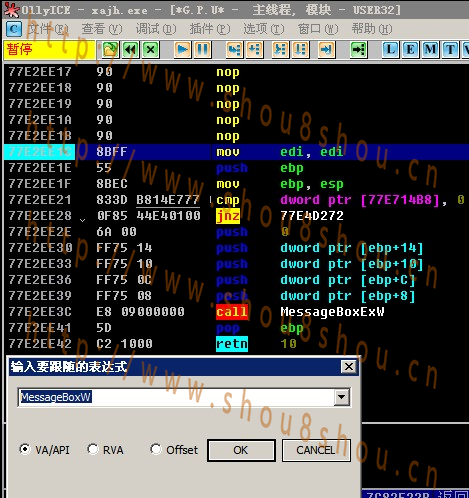Click the Step over icon
Viewport: 469px width, 498px height.
(x=255, y=50)
